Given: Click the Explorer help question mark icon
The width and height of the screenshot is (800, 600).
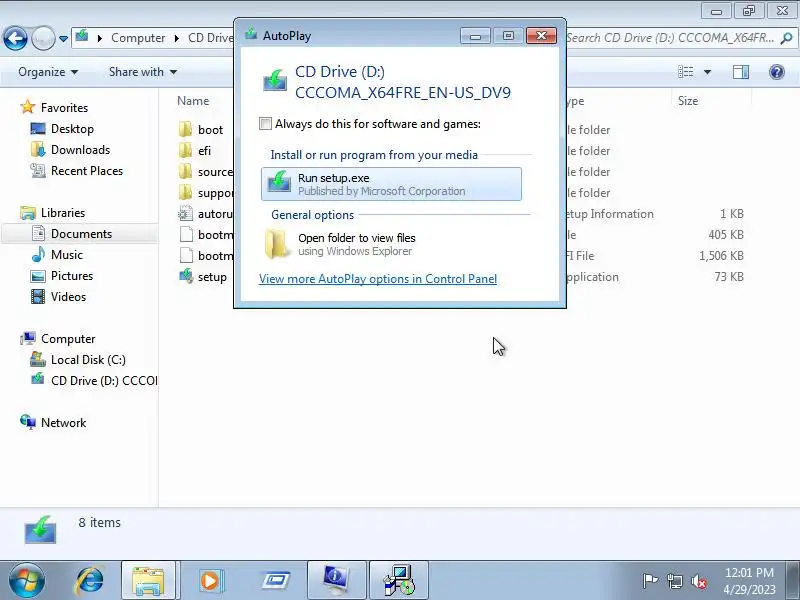Looking at the screenshot, I should [x=777, y=72].
